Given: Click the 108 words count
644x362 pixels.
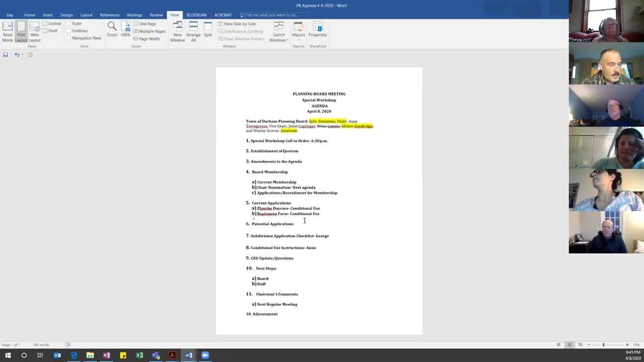Looking at the screenshot, I should (x=41, y=345).
